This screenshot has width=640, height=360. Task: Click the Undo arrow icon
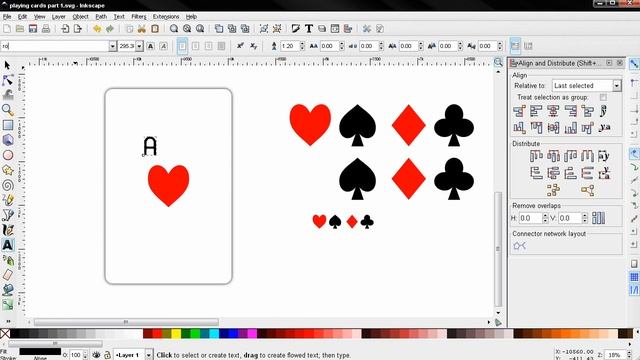[x=97, y=29]
